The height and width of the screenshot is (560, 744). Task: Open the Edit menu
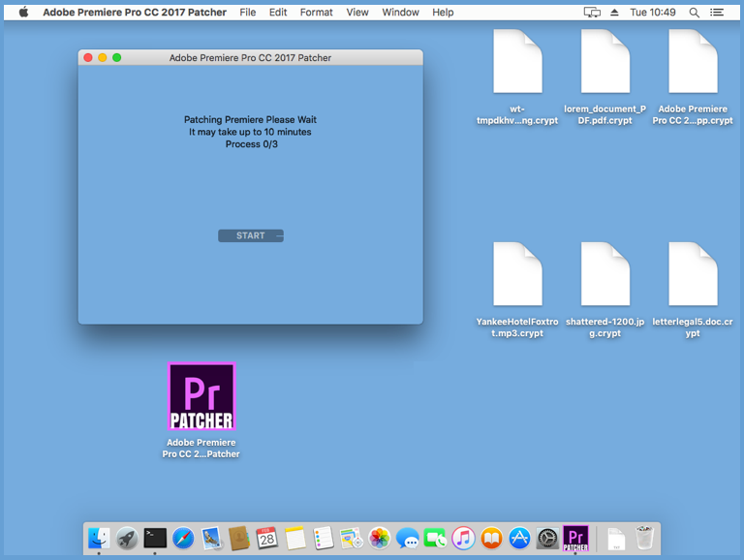[x=278, y=13]
